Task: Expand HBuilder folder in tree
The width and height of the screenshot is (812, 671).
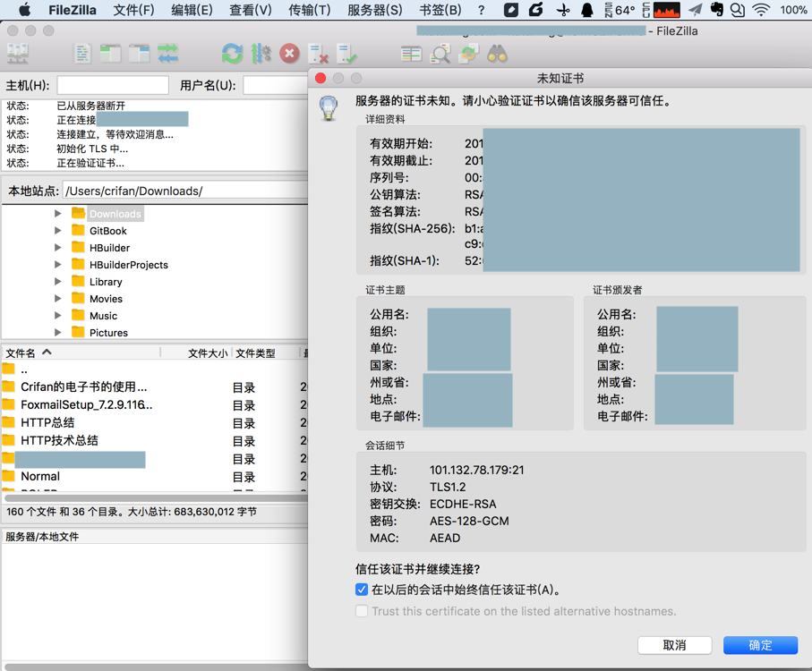Action: [58, 247]
